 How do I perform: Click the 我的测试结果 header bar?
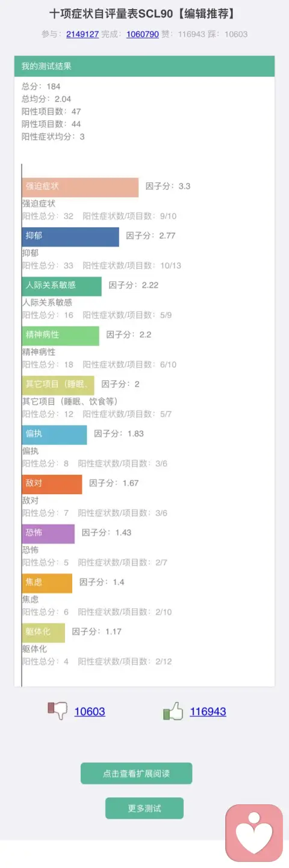pyautogui.click(x=144, y=66)
